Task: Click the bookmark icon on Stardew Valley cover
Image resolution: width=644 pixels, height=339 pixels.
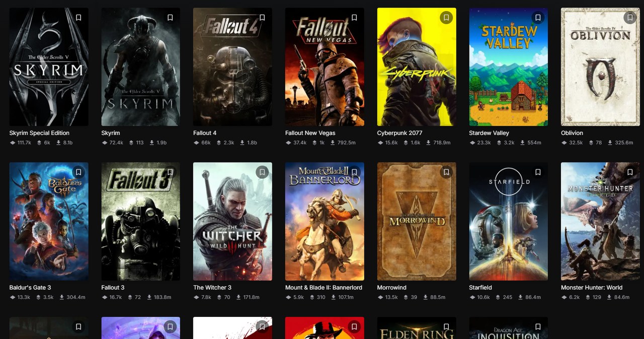Action: (538, 18)
